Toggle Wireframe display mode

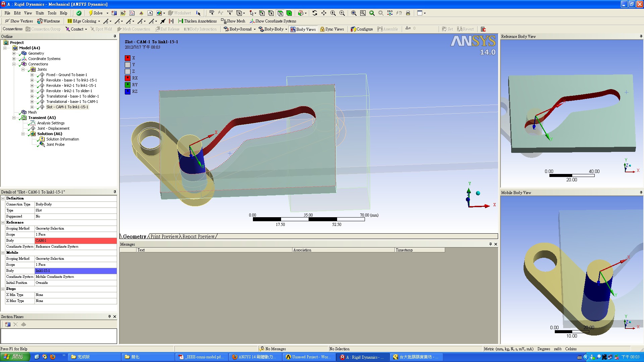(49, 21)
